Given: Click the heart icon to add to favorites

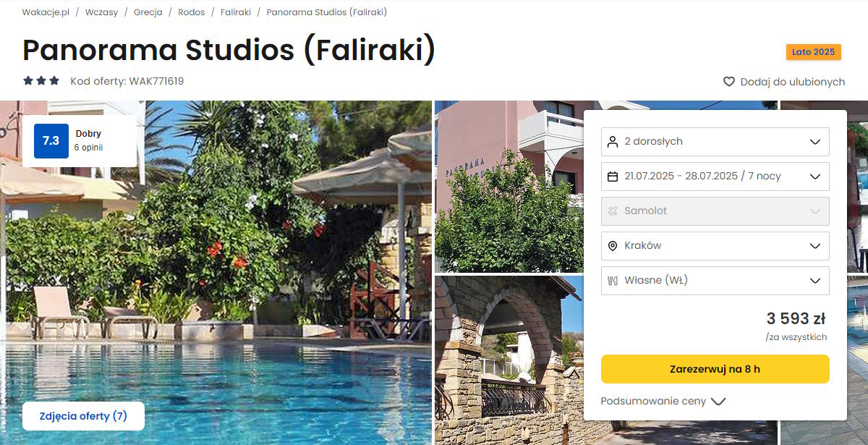Looking at the screenshot, I should (x=729, y=82).
